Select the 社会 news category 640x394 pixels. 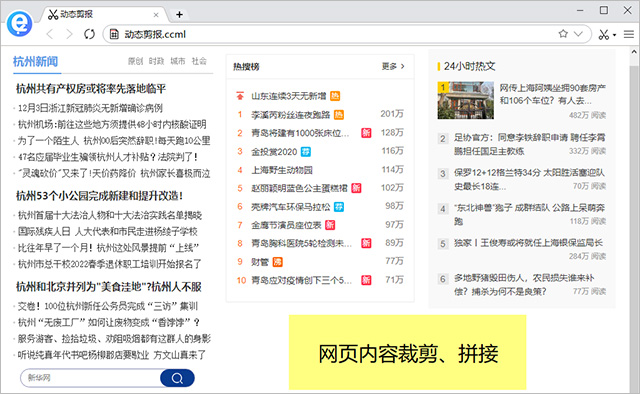click(199, 61)
